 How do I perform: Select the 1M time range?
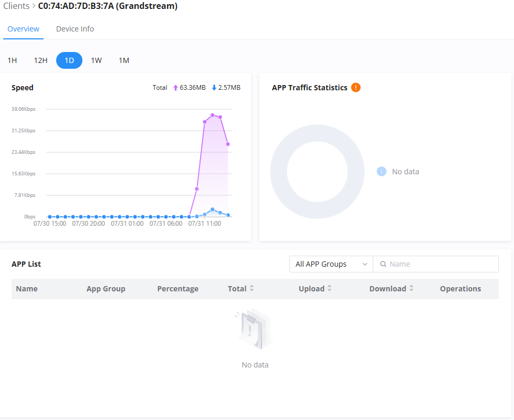pos(124,60)
